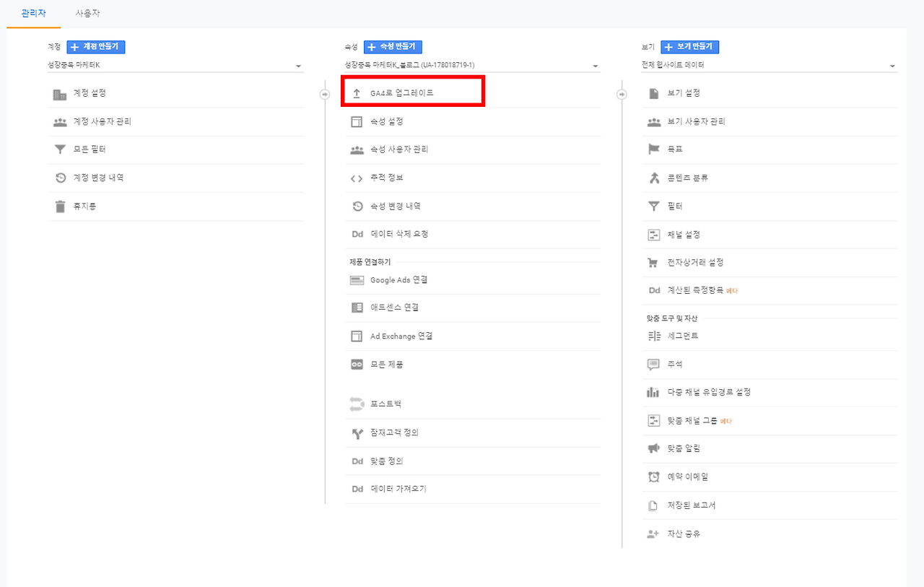The height and width of the screenshot is (587, 924).
Task: Open the property dropdown showing UA-178018719-1
Action: (473, 66)
